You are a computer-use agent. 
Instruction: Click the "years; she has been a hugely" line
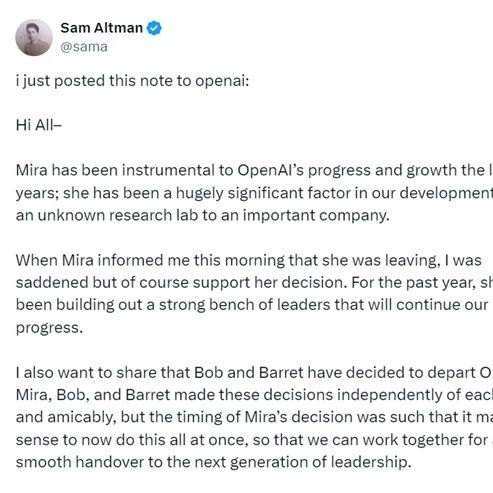[254, 193]
